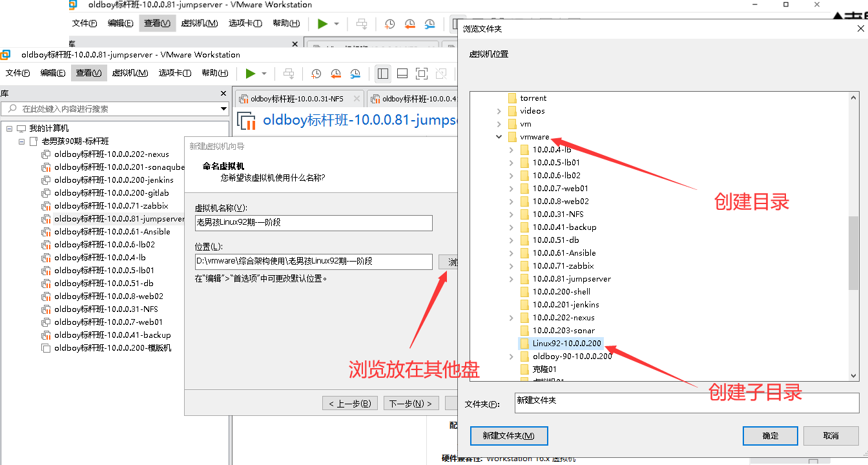Select oldboy标杆班-10.0.0.61-Ansible in the library
The width and height of the screenshot is (868, 465).
click(x=112, y=232)
